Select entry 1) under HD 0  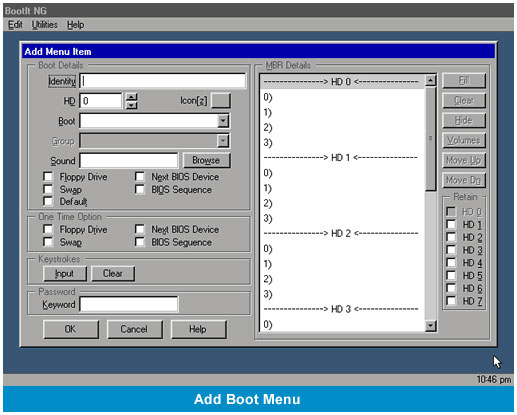coord(342,112)
